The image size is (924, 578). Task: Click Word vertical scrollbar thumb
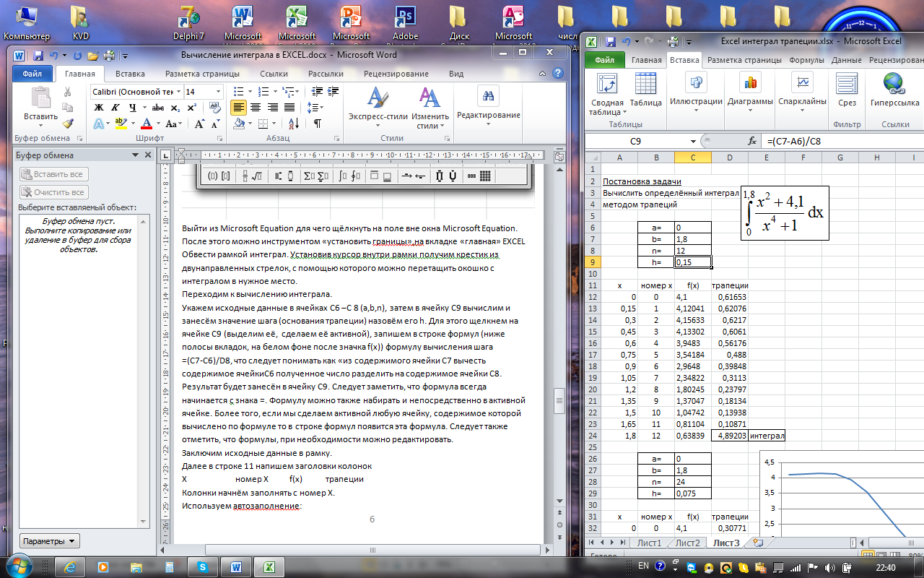tap(558, 402)
